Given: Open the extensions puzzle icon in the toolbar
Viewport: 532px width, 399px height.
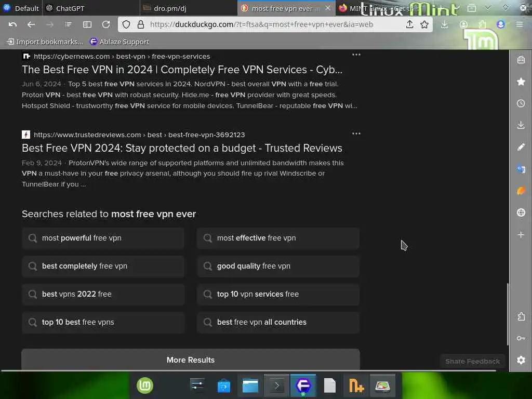Looking at the screenshot, I should [482, 24].
